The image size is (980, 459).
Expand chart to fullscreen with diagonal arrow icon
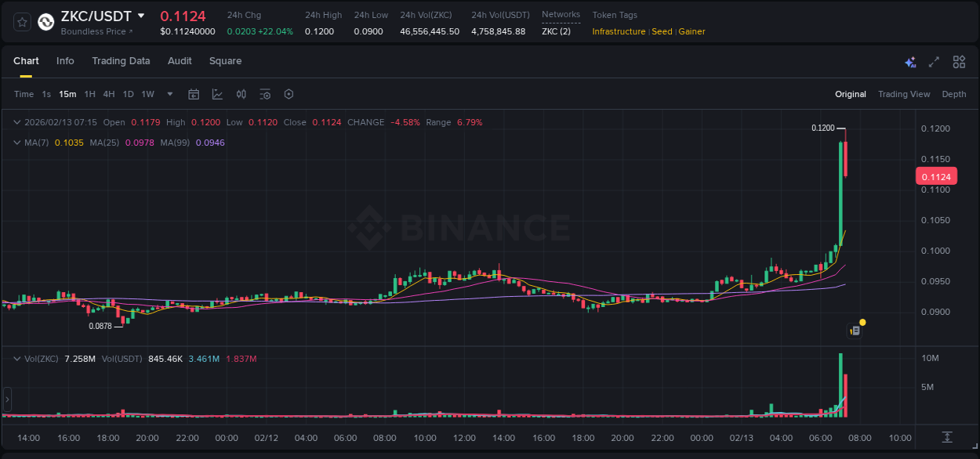click(934, 61)
